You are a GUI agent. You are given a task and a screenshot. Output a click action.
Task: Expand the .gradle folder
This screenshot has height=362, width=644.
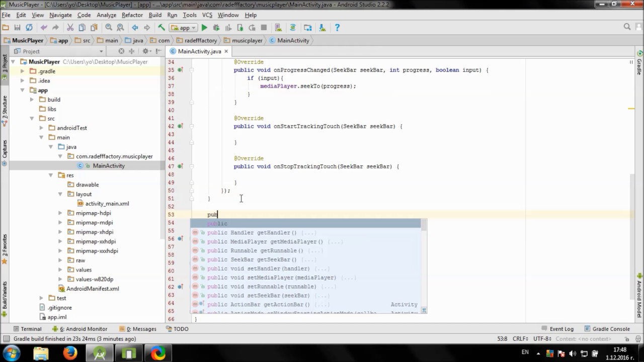(x=23, y=71)
